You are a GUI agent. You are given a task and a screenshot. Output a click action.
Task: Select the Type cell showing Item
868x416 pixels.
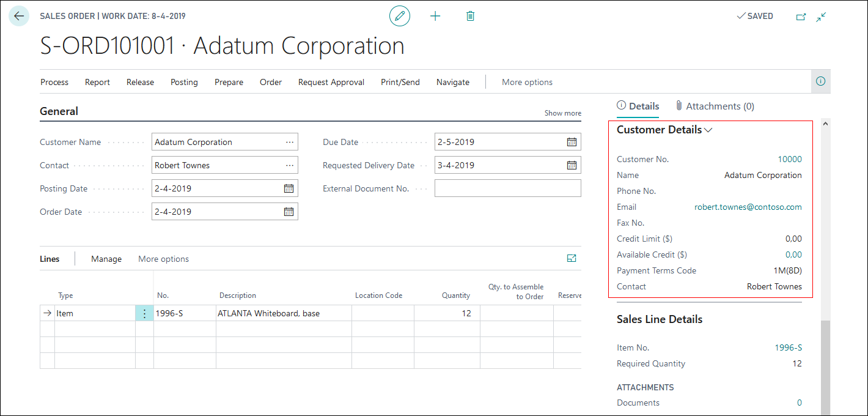click(x=95, y=313)
